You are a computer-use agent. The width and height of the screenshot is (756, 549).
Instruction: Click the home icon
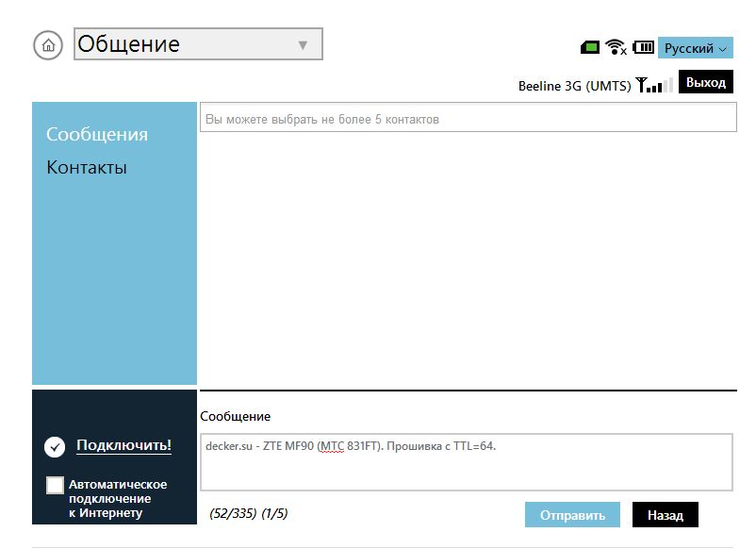pos(48,44)
